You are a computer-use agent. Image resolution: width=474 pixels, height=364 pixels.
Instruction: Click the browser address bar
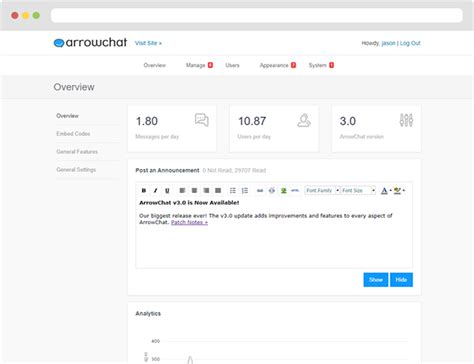pyautogui.click(x=257, y=15)
